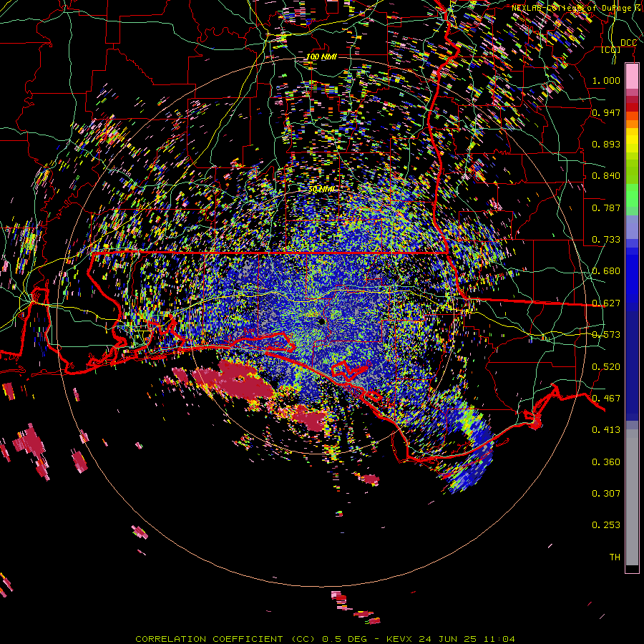Click the black radar site dot at center
Image resolution: width=644 pixels, height=644 pixels.
321,321
